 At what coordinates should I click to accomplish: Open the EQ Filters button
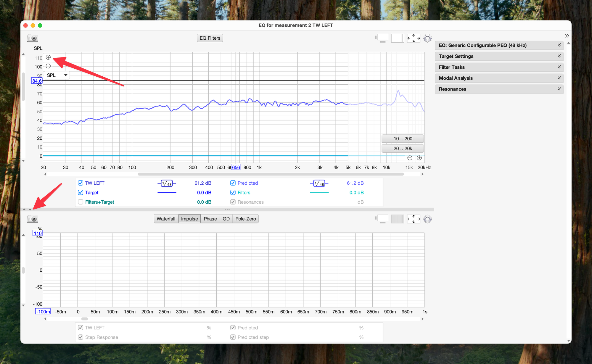click(x=210, y=38)
